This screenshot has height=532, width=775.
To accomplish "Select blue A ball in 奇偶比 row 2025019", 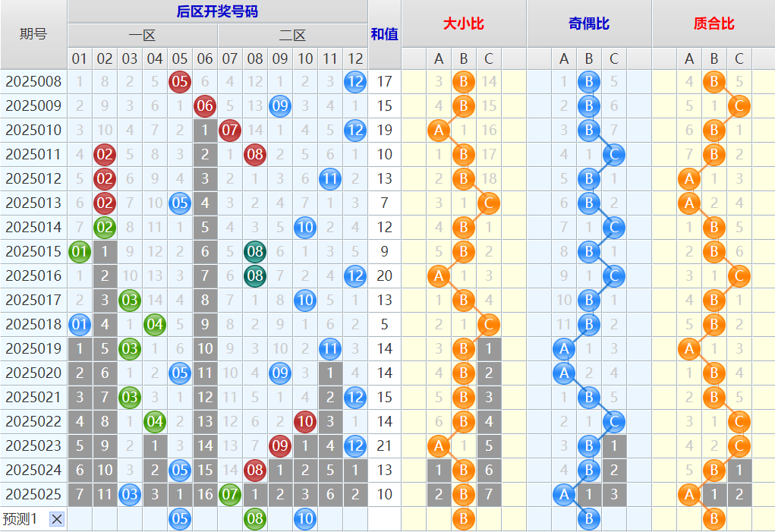I will [x=564, y=349].
